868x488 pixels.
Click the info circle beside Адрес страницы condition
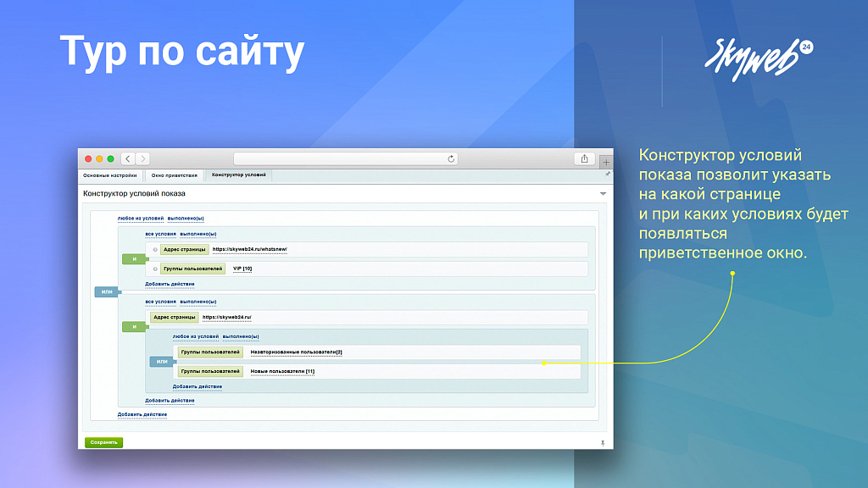(154, 249)
